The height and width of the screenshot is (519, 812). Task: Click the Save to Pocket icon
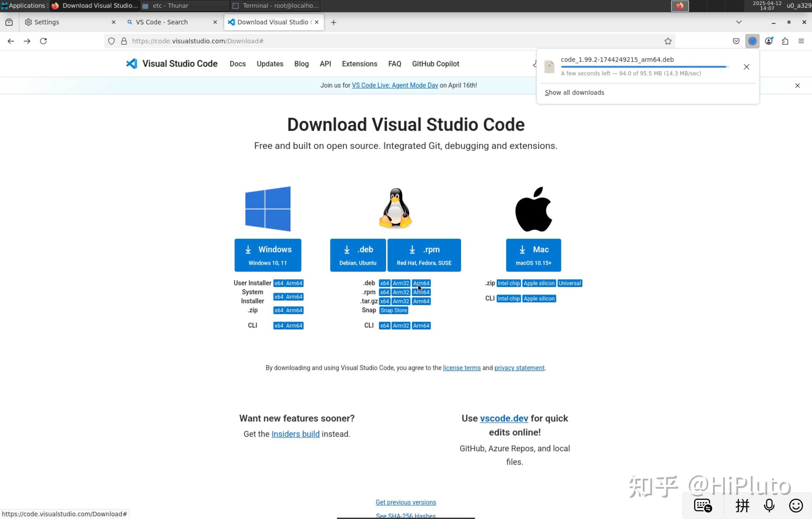tap(736, 41)
